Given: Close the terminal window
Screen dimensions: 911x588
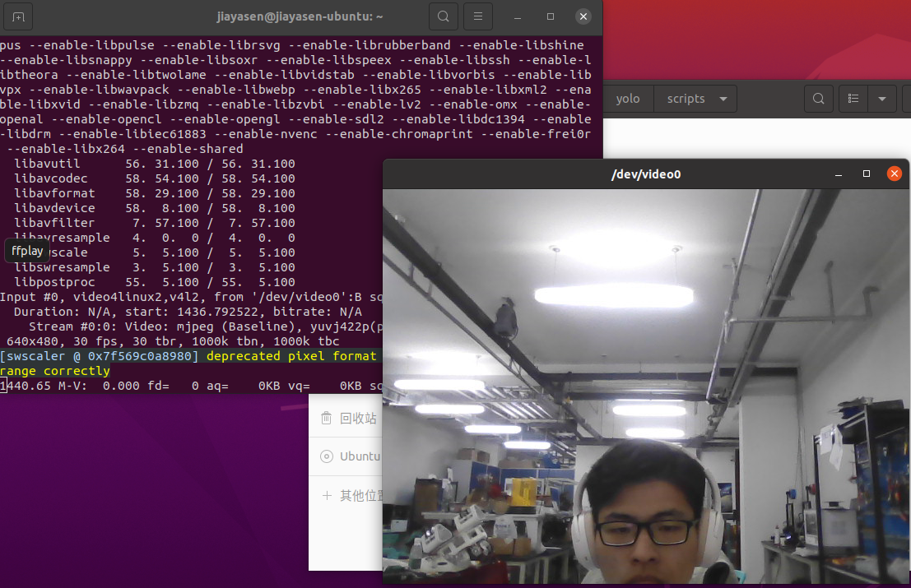Looking at the screenshot, I should click(x=583, y=16).
